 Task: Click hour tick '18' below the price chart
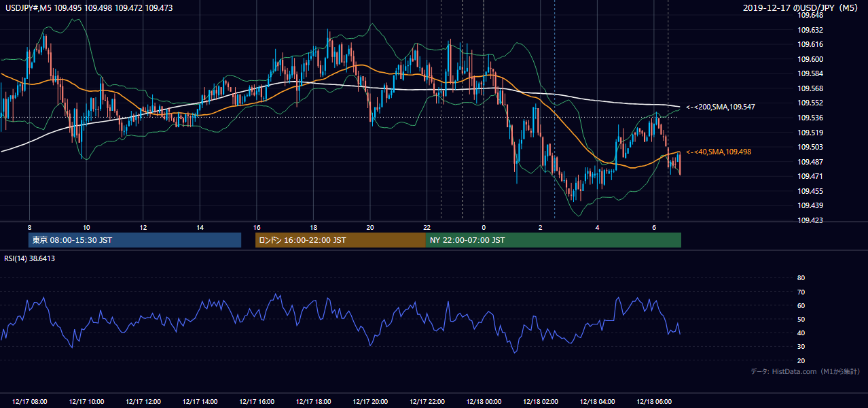pos(313,226)
